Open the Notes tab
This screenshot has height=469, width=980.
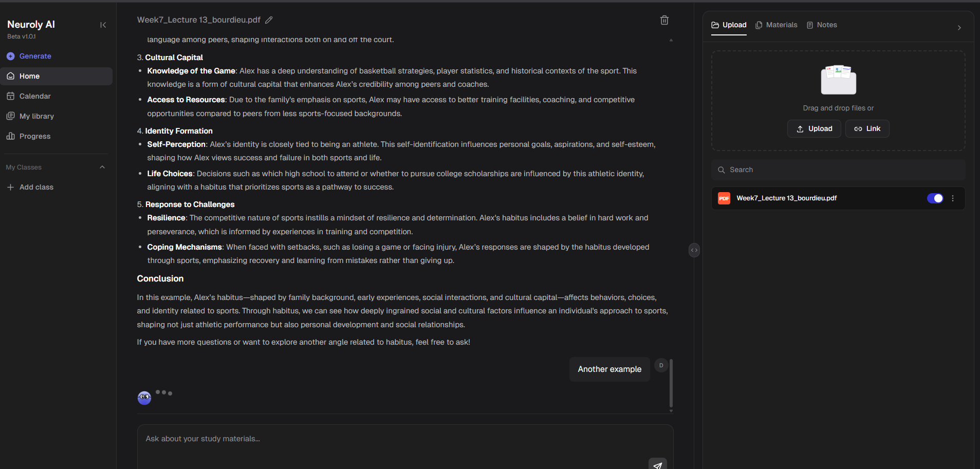[822, 25]
